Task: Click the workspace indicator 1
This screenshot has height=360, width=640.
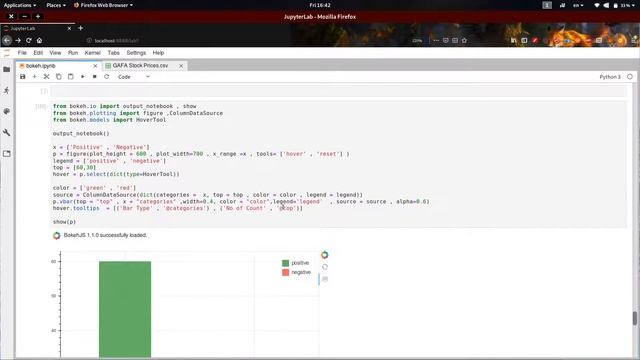Action: click(547, 5)
